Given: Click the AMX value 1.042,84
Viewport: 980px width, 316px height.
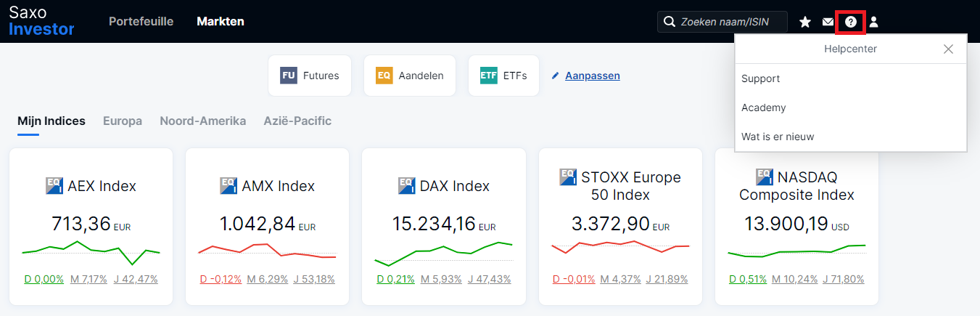Looking at the screenshot, I should [258, 224].
